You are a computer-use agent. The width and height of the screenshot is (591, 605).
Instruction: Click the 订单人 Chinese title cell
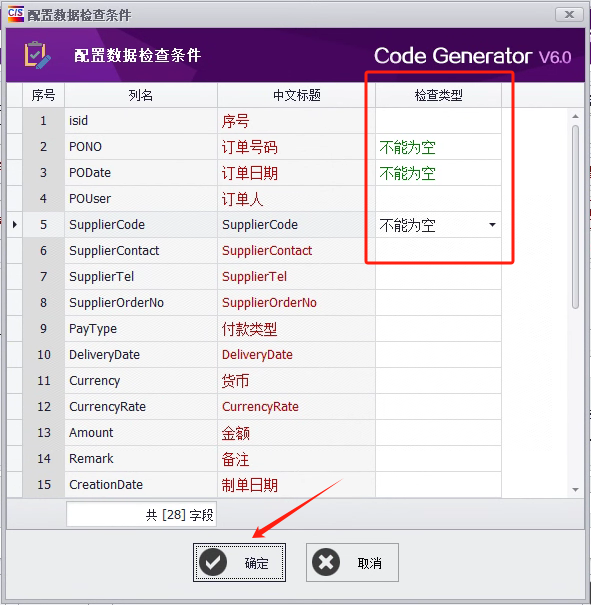(296, 199)
